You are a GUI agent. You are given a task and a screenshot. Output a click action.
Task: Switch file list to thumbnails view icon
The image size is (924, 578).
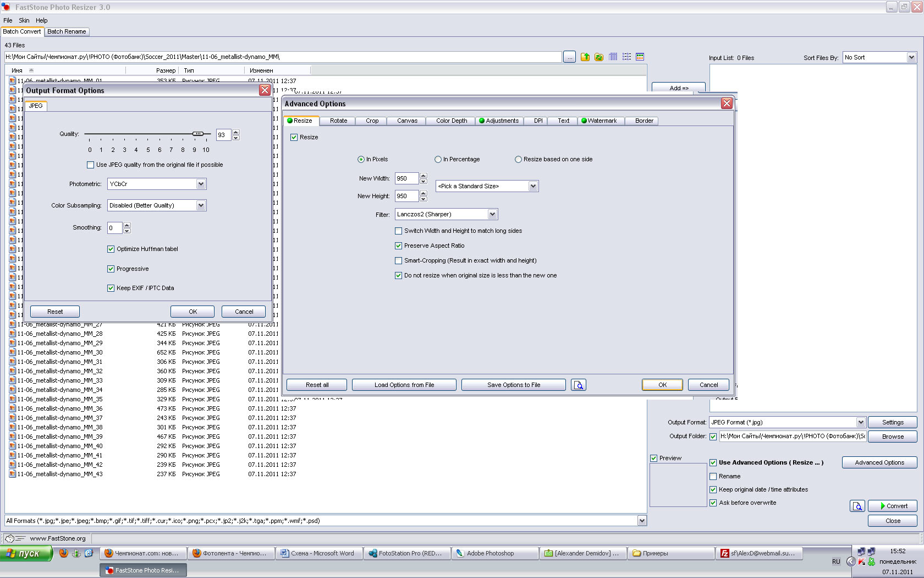click(x=640, y=57)
